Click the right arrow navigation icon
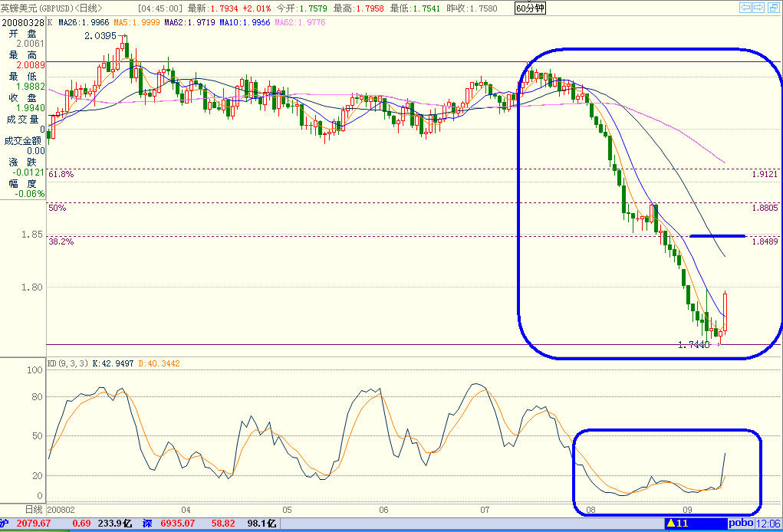 (x=758, y=7)
